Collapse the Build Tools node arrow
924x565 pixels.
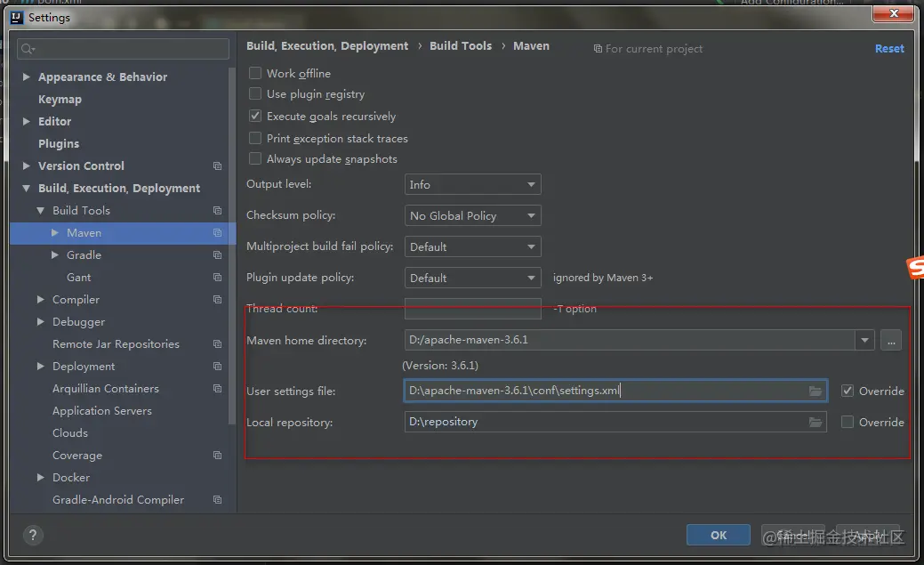pyautogui.click(x=40, y=211)
